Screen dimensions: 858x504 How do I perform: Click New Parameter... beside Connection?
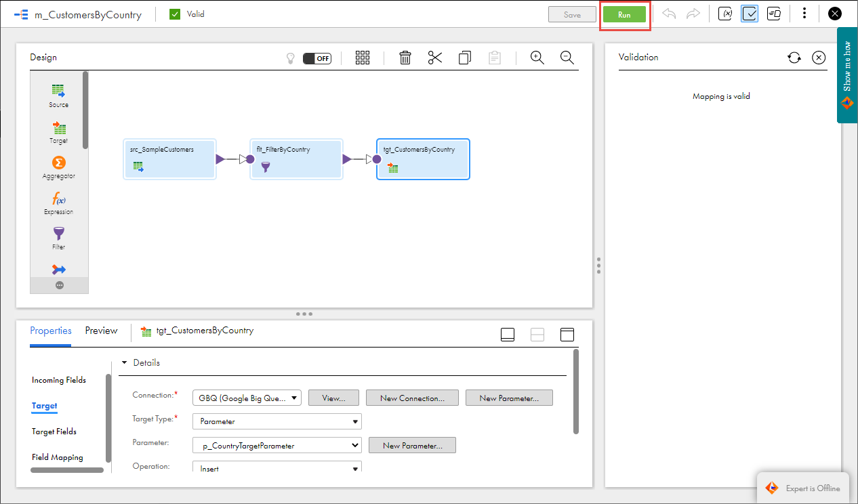(x=509, y=398)
